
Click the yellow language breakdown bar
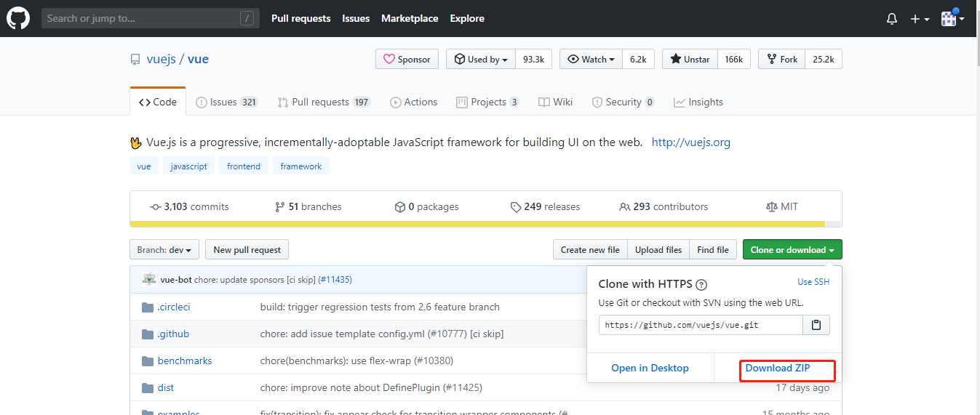(x=477, y=224)
